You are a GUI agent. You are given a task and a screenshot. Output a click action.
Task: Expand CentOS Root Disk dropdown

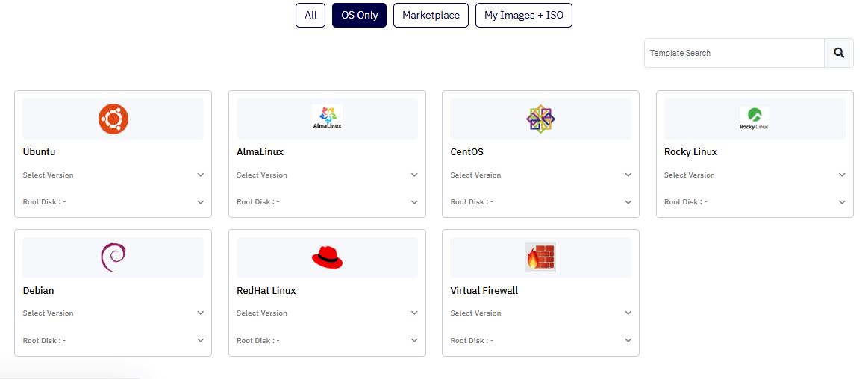pyautogui.click(x=541, y=202)
